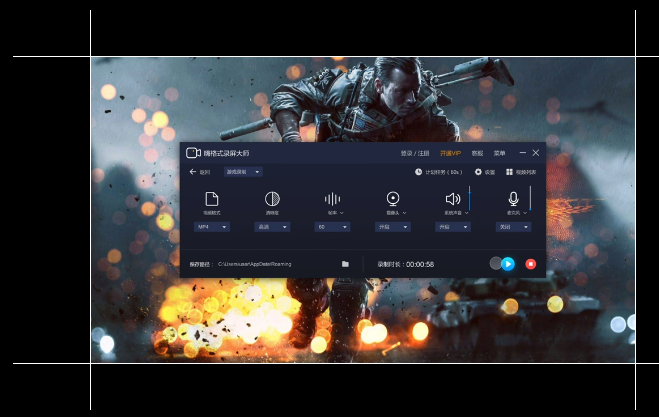Screen dimensions: 659x417
Task: Click 登录 / 注册 login link
Action: [415, 153]
